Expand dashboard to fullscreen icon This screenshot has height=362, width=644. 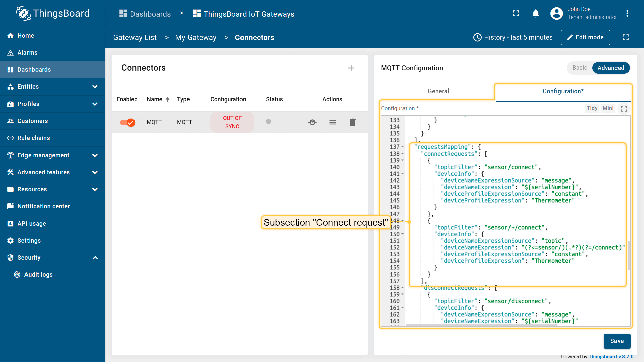tap(626, 37)
